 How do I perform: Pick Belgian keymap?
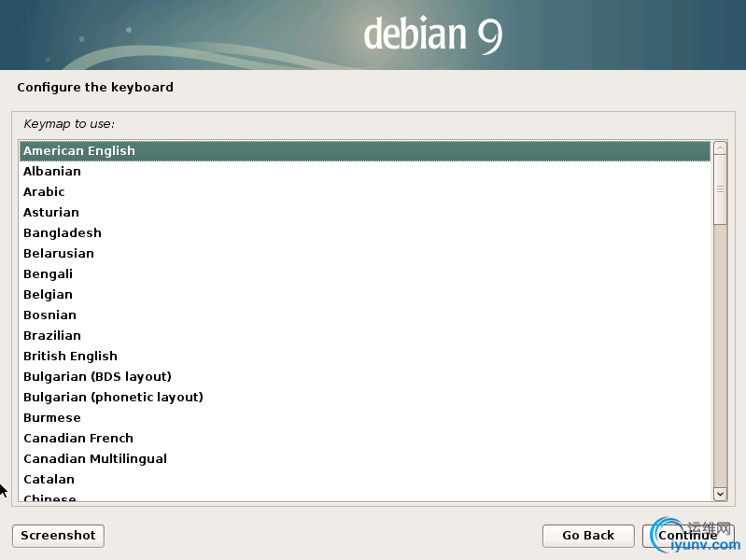(365, 295)
